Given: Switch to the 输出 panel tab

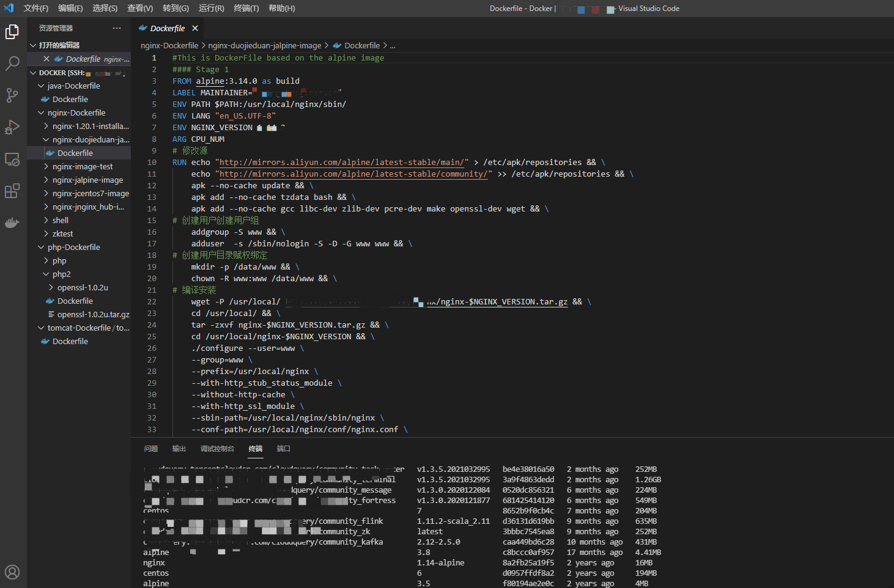Looking at the screenshot, I should click(179, 449).
